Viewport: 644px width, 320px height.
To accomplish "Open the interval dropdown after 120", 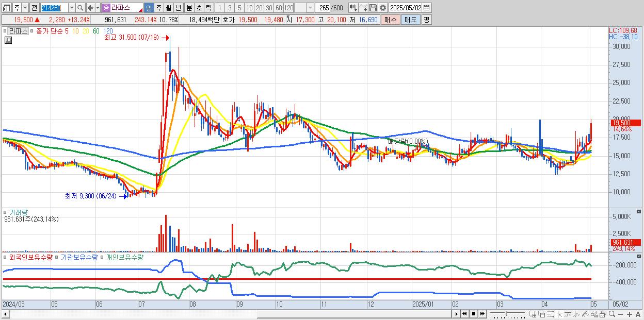I will pyautogui.click(x=310, y=8).
